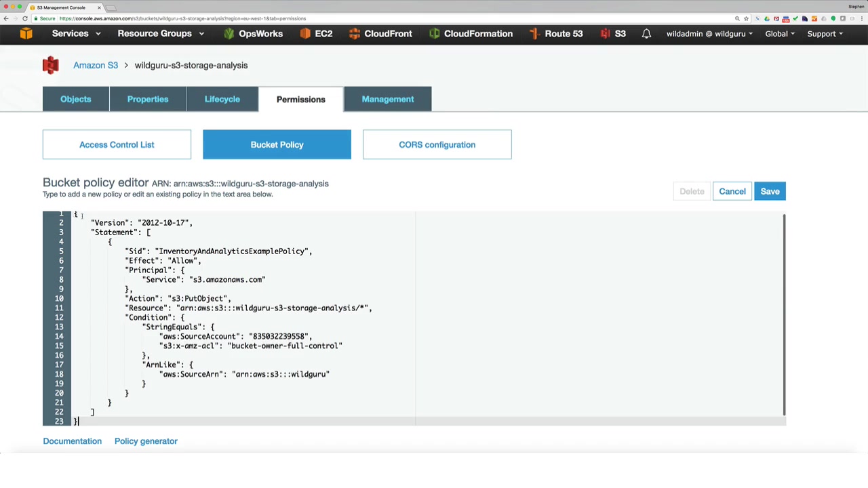
Task: Open the Global region dropdown
Action: click(x=780, y=34)
